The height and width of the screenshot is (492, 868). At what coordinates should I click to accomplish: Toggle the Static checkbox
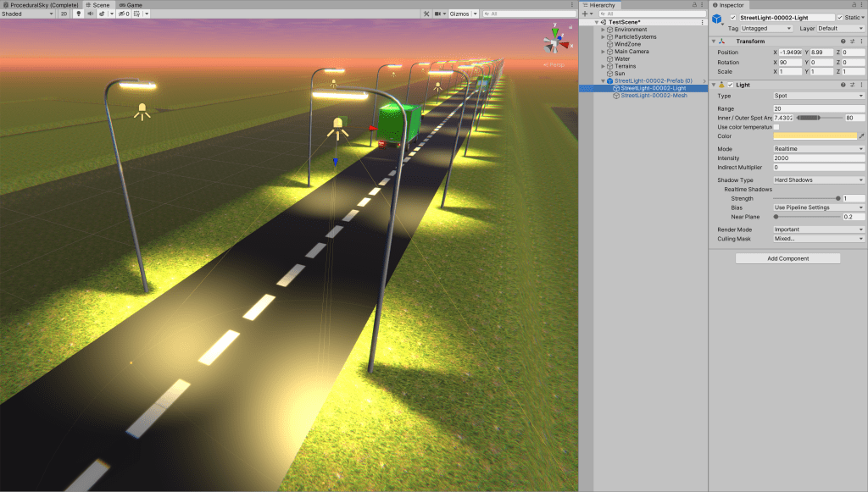pos(840,17)
